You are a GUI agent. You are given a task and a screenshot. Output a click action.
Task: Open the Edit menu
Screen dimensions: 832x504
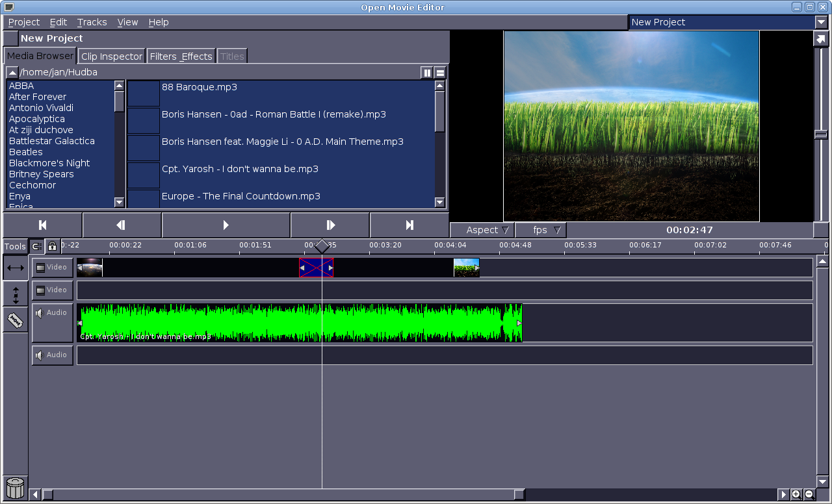pos(58,22)
